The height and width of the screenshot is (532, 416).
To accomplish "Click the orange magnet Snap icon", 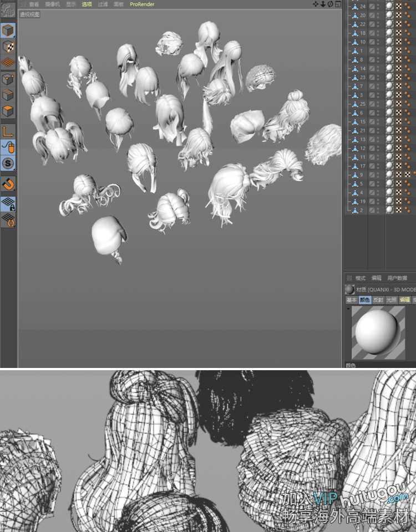I will pyautogui.click(x=8, y=183).
